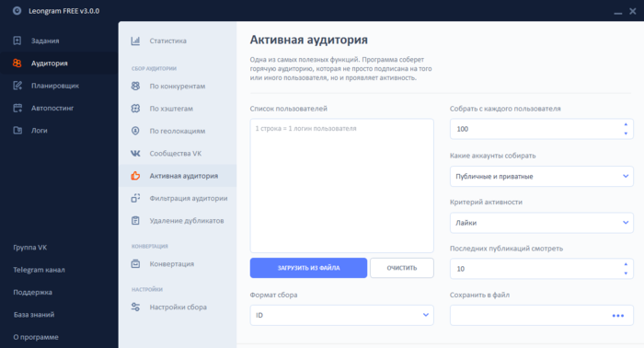The height and width of the screenshot is (348, 644).
Task: Click the Удаление дубликатов clipboard icon
Action: pos(135,220)
